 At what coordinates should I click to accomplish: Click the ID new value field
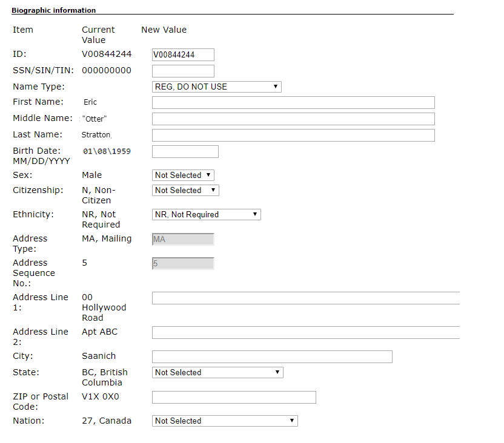click(x=182, y=54)
